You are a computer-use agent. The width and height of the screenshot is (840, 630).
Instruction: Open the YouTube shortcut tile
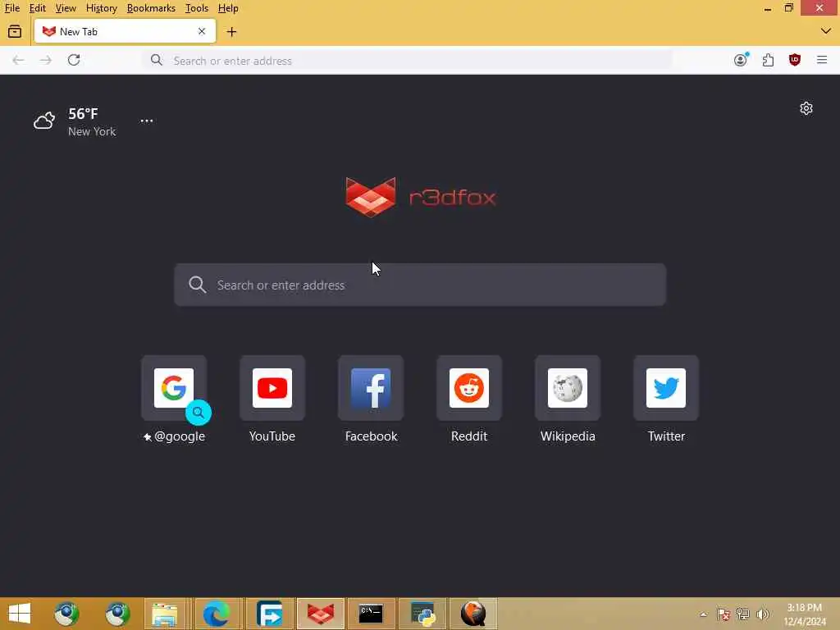[x=272, y=388]
